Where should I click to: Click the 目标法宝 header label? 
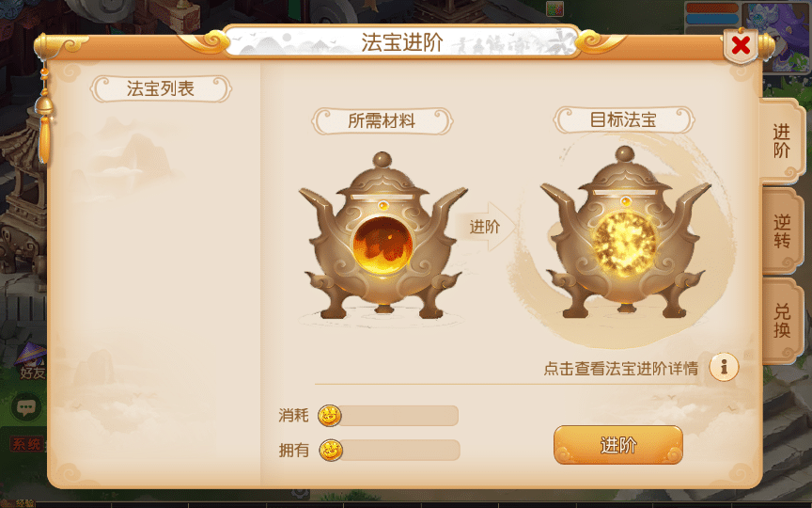tap(623, 119)
